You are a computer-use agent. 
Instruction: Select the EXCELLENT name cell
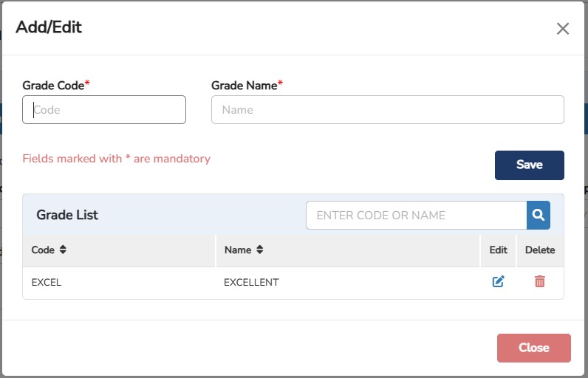pos(251,282)
